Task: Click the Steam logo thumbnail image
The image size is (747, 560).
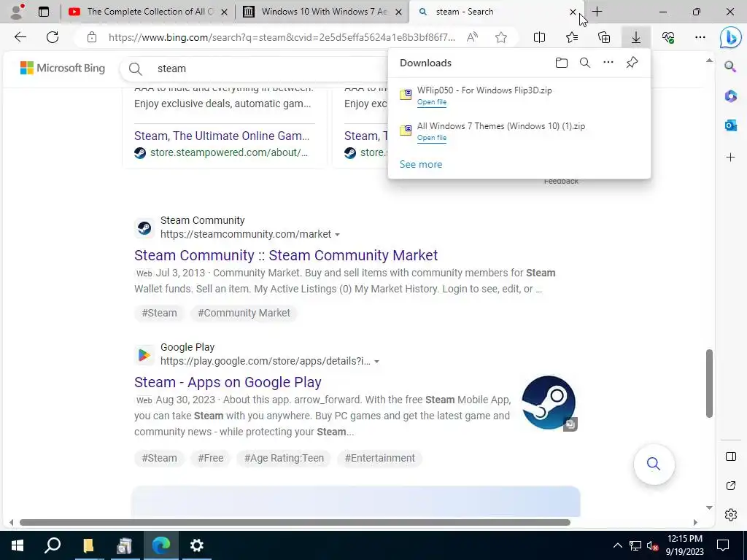Action: 549,402
